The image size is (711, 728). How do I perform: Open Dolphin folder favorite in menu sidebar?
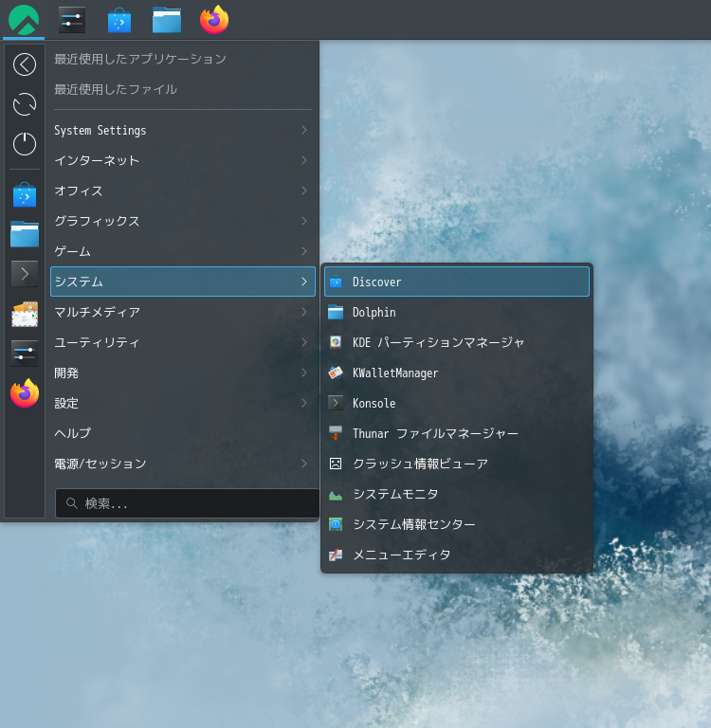coord(25,233)
